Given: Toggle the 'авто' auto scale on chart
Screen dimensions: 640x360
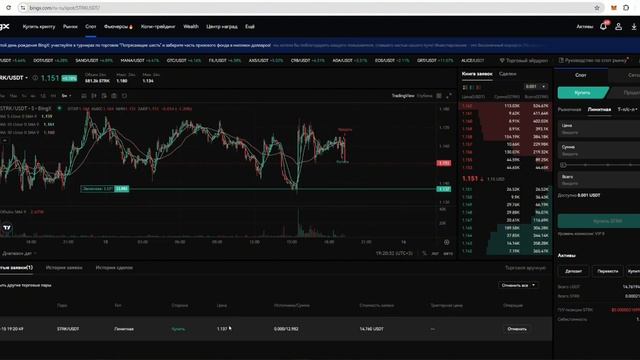Looking at the screenshot, I should click(448, 253).
